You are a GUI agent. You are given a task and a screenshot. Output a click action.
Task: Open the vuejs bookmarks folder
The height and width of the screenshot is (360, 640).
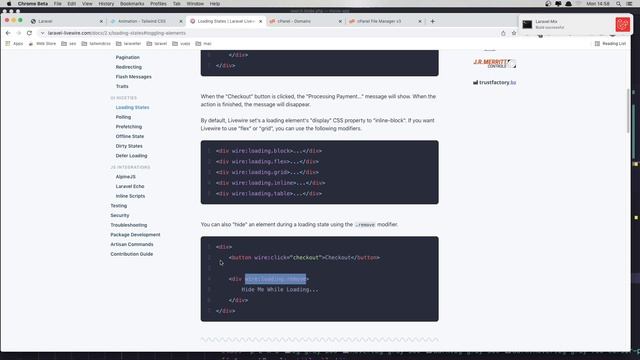(x=181, y=44)
